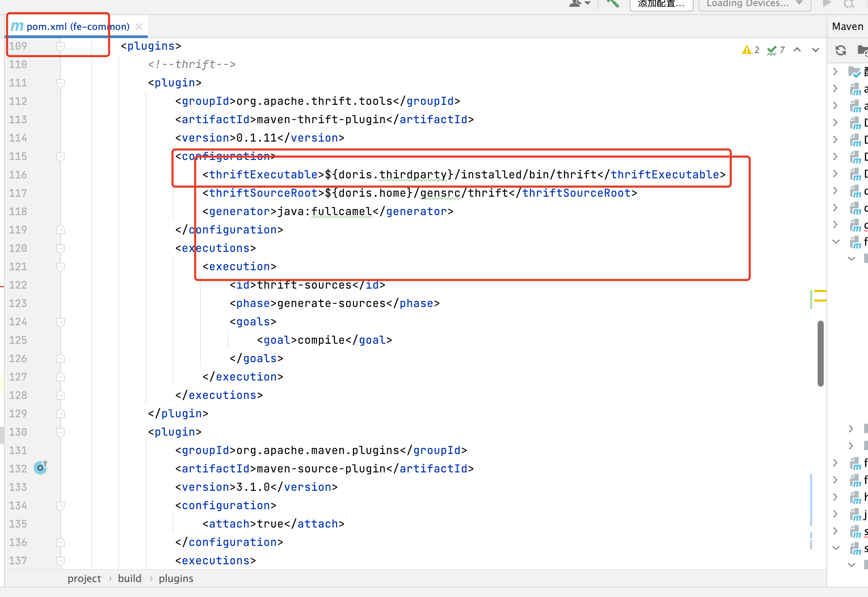
Task: Close the pom.xml (fe-common) tab
Action: (x=139, y=27)
